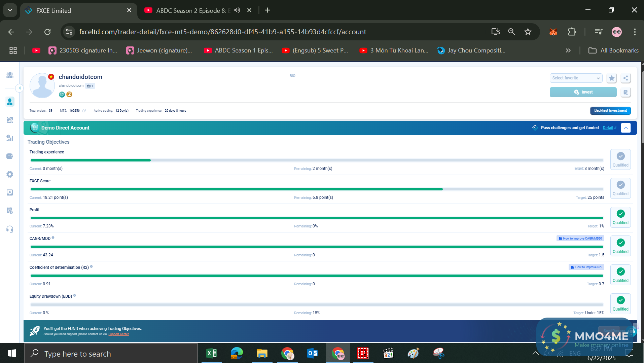The image size is (644, 363).
Task: Open the settings gear in sidebar
Action: pos(10,174)
